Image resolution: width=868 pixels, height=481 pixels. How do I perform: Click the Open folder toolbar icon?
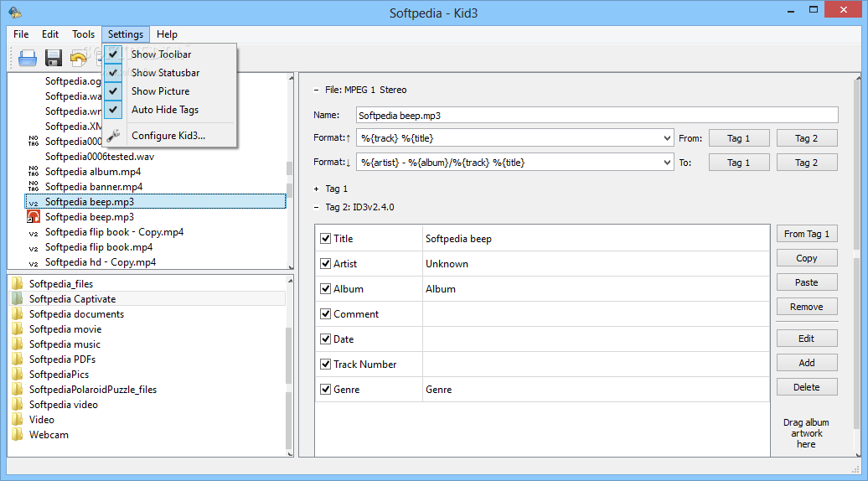pos(28,58)
